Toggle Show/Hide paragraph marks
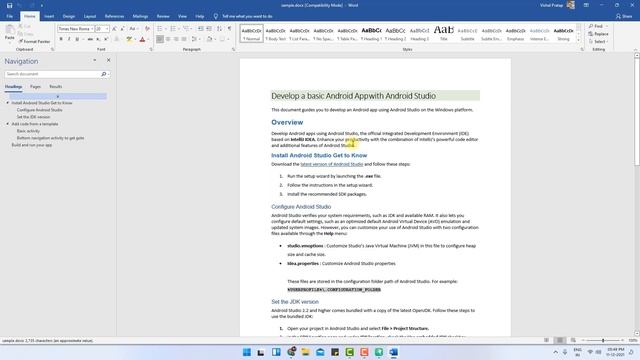This screenshot has height=360, width=640. click(x=229, y=29)
